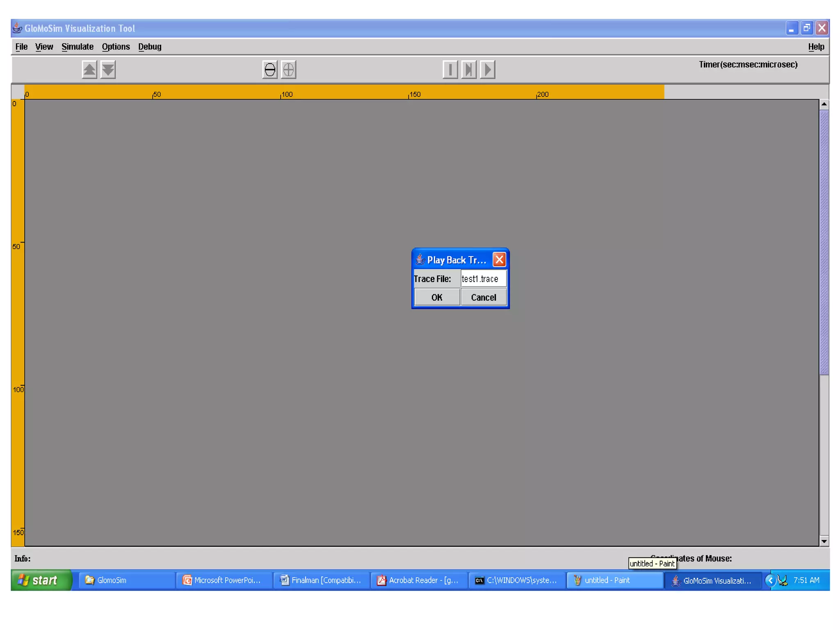Click the vertical scrollbar down arrow
Screen dimensions: 840x630
[824, 541]
